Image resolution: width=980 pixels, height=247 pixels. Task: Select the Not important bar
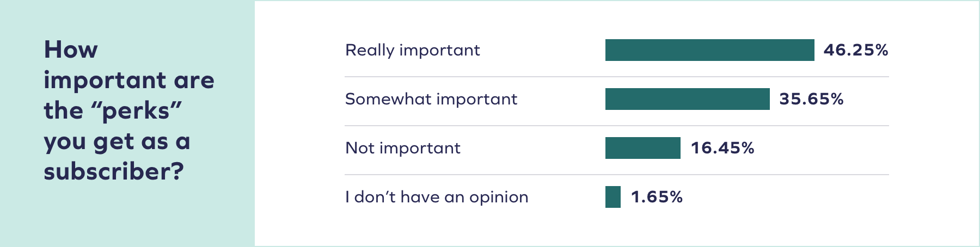(x=642, y=148)
